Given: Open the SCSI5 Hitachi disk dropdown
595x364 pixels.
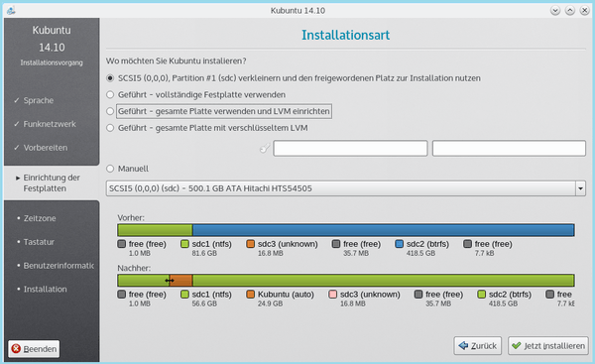Looking at the screenshot, I should coord(345,188).
